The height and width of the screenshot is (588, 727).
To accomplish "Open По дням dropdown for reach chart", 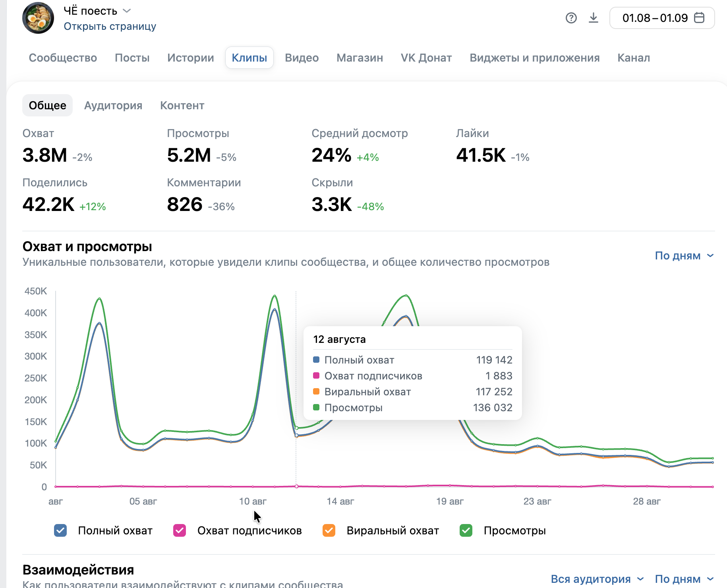I will pos(684,255).
